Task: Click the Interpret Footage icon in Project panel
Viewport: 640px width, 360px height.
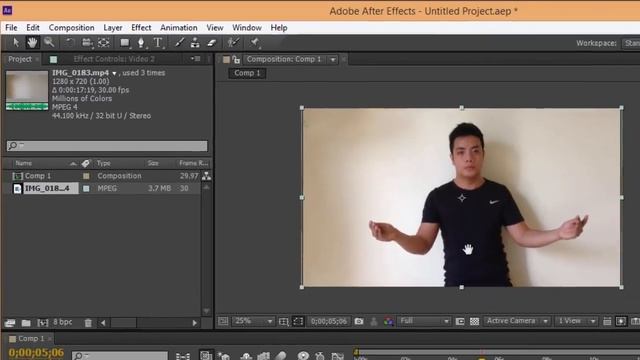Action: pos(10,323)
